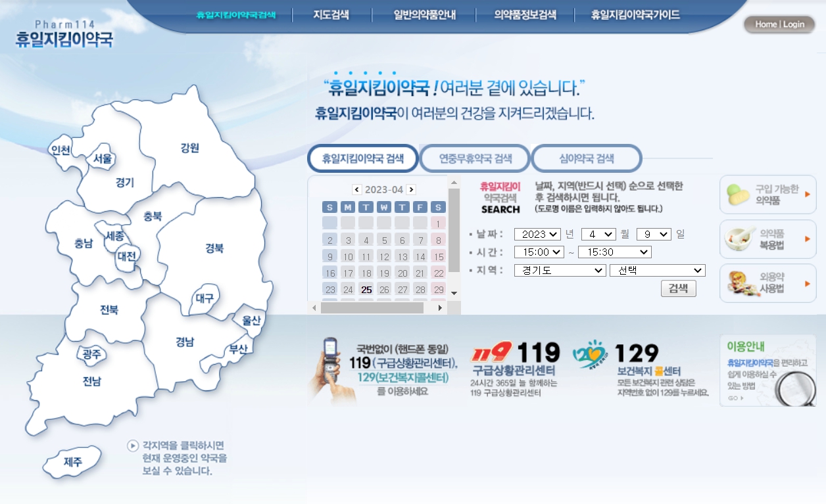
Task: Select April 15 in the calendar
Action: (438, 256)
